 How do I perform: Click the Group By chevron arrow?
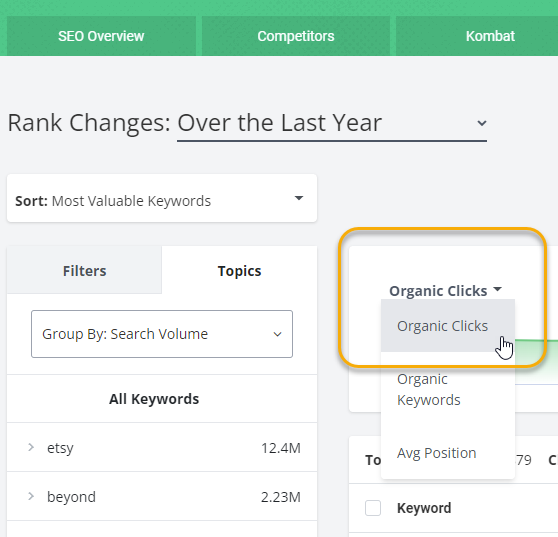point(277,334)
